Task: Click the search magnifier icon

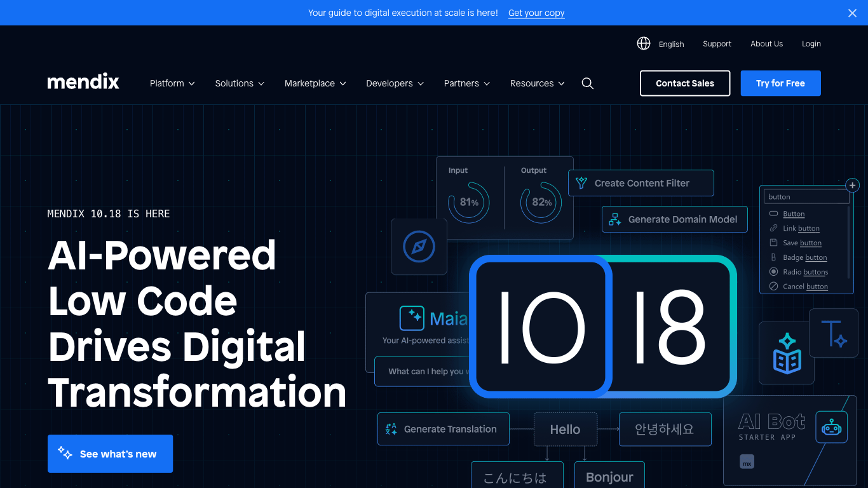Action: click(x=587, y=83)
